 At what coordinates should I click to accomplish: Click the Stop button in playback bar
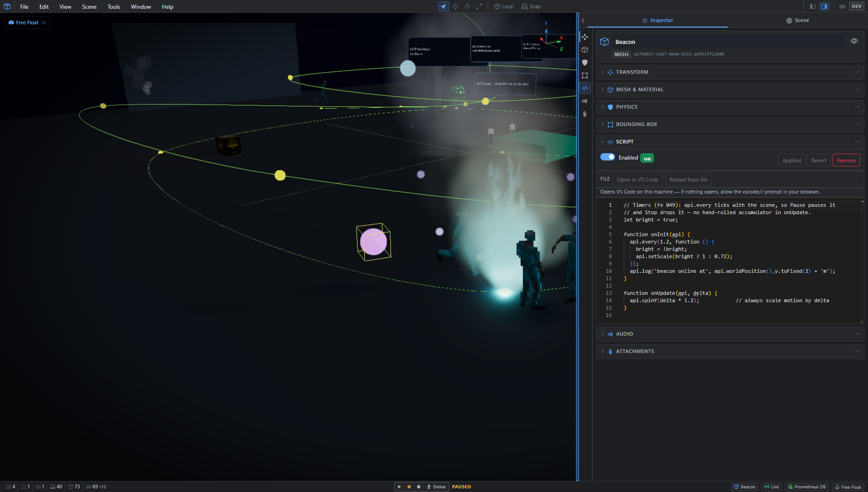[x=418, y=486]
